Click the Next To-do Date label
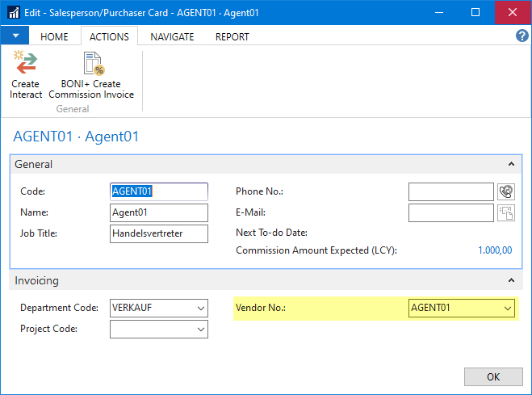The height and width of the screenshot is (395, 532). (271, 233)
